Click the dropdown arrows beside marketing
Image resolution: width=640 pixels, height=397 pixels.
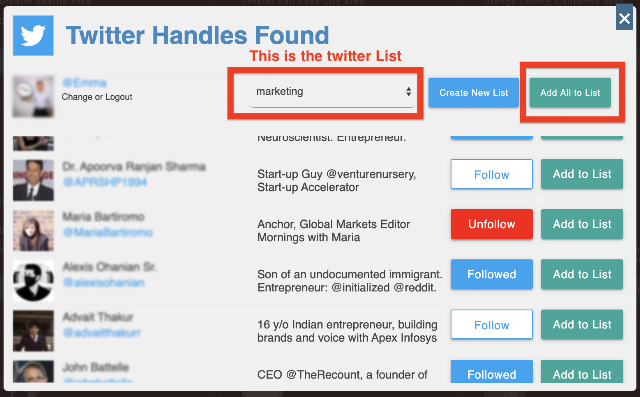408,91
